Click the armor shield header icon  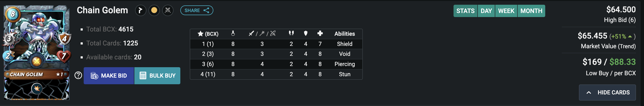coord(305,33)
